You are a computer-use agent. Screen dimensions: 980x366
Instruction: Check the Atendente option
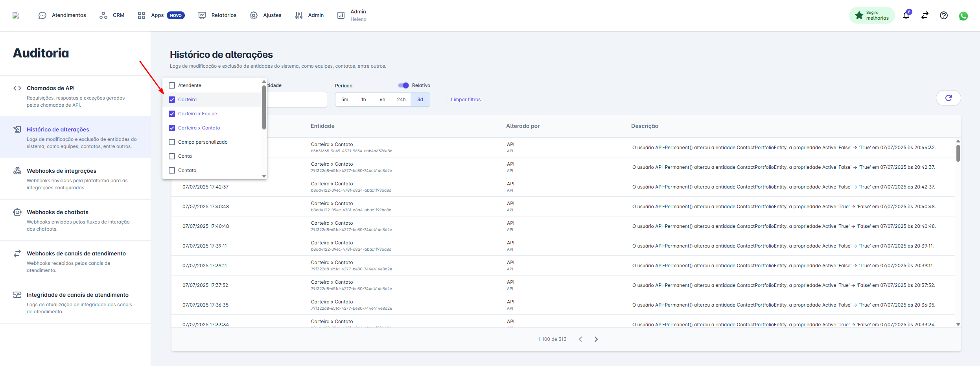(x=172, y=85)
